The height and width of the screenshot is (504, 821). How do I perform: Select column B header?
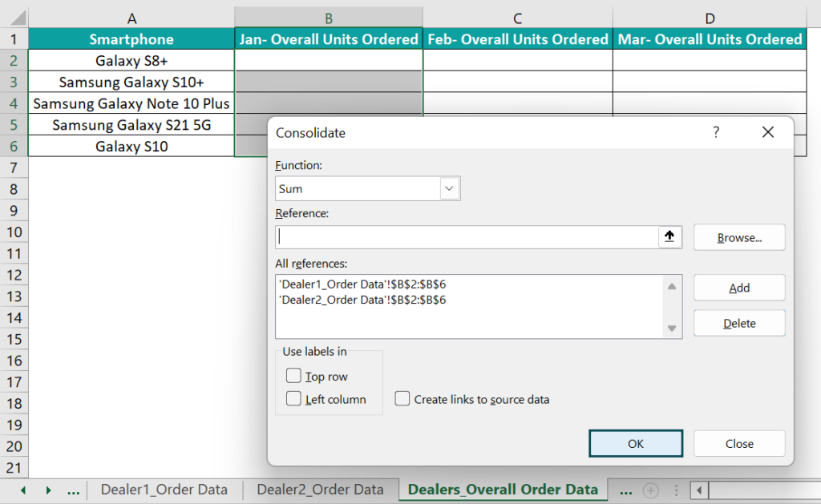(329, 18)
